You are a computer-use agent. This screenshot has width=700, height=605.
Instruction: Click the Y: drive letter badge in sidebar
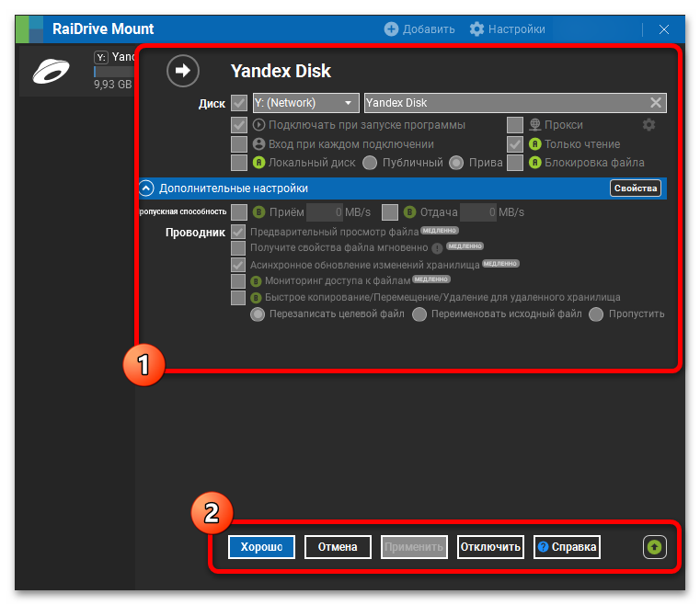click(101, 57)
